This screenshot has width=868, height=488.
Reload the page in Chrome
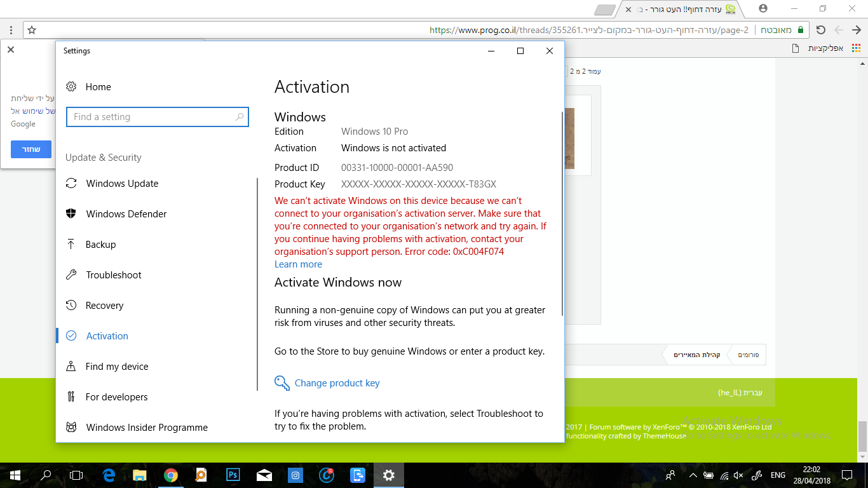820,30
